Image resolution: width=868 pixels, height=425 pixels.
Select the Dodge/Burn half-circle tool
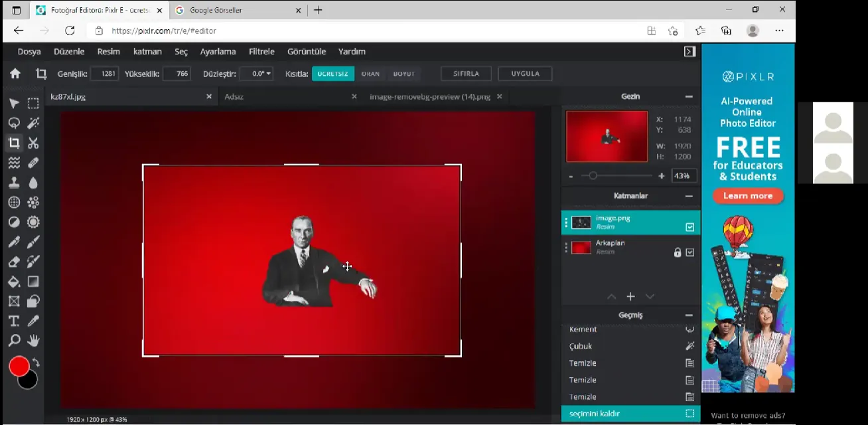point(14,222)
